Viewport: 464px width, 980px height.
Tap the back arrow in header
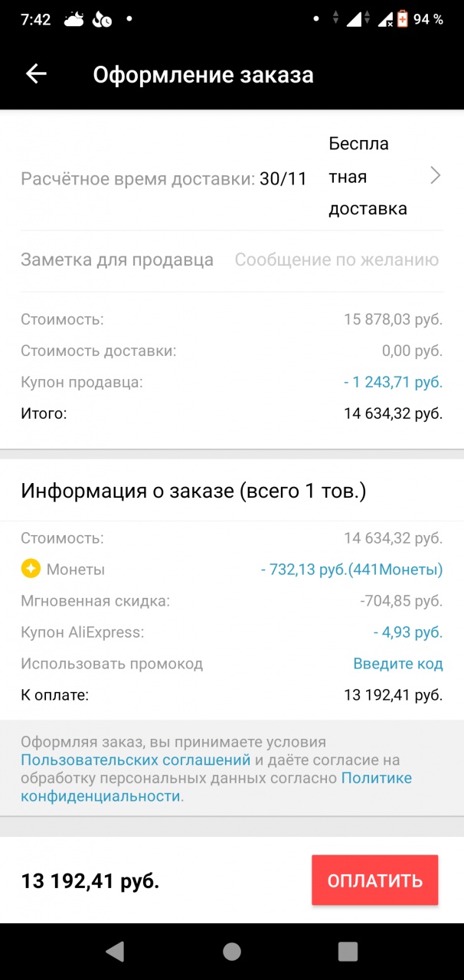pos(36,73)
